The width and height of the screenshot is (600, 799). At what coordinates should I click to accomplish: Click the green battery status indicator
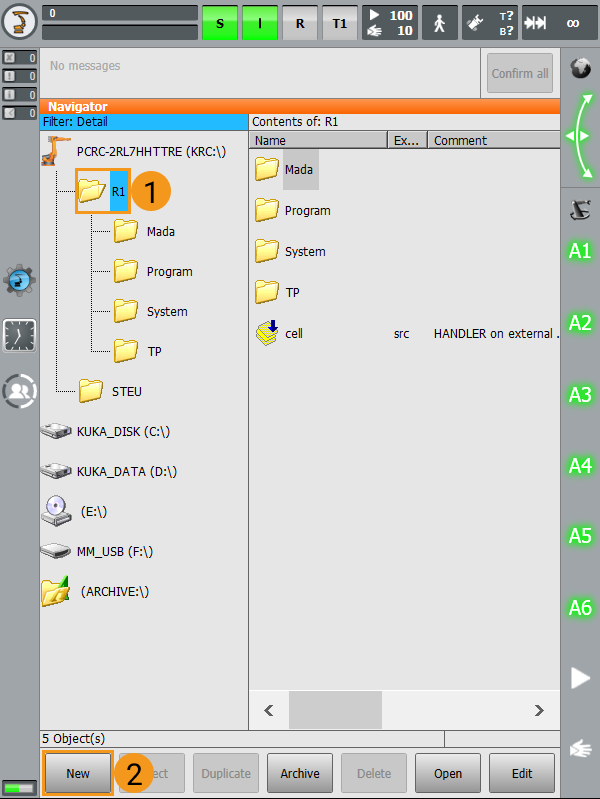[19, 788]
